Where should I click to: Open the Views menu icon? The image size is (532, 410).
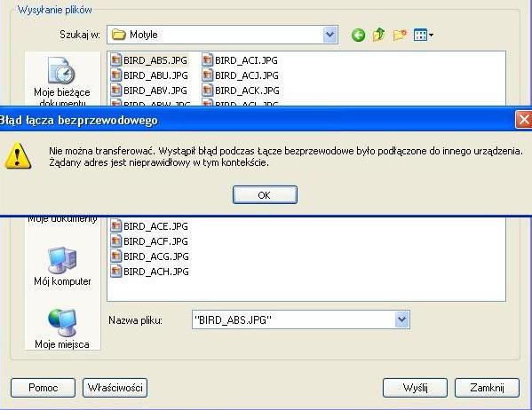(423, 35)
